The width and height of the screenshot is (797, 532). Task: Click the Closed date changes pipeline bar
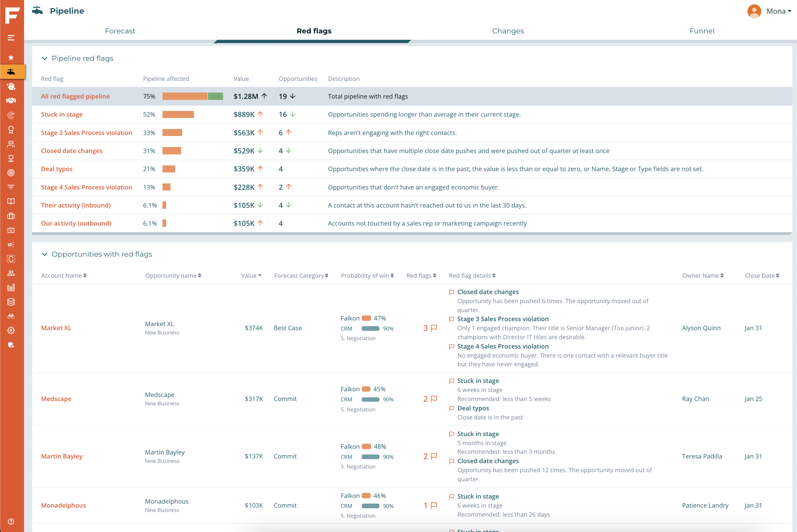coord(172,151)
